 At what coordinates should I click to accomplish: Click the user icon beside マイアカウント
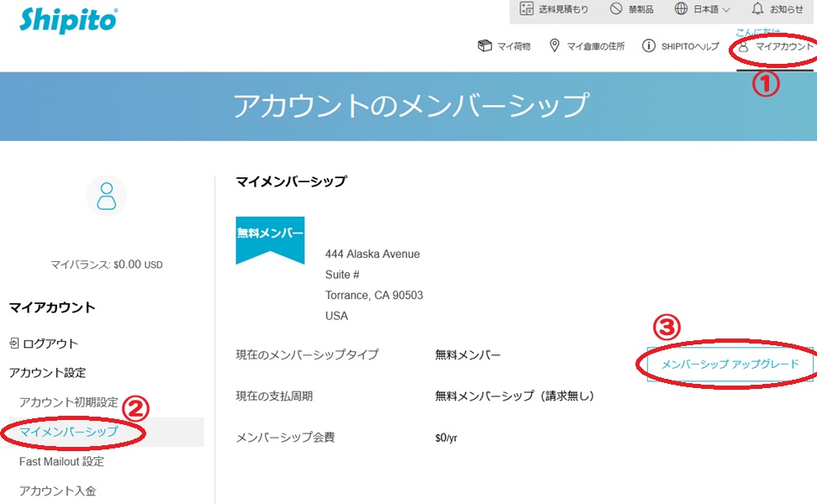(743, 46)
